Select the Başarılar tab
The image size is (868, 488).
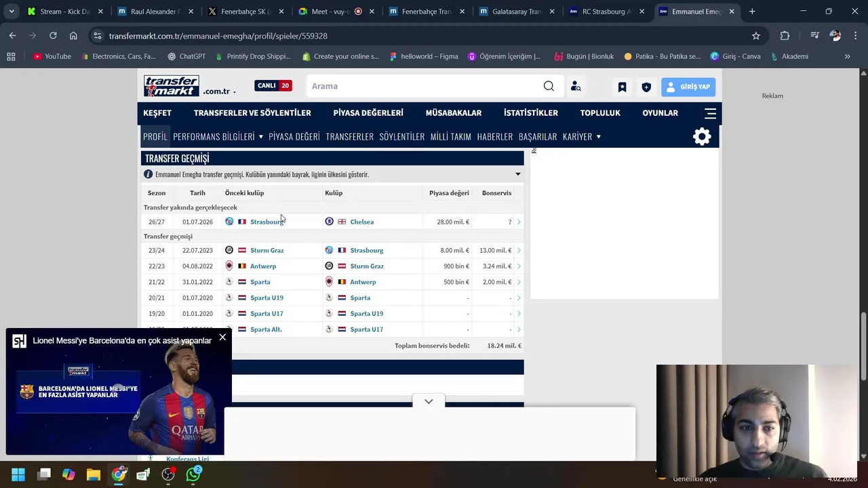(538, 136)
